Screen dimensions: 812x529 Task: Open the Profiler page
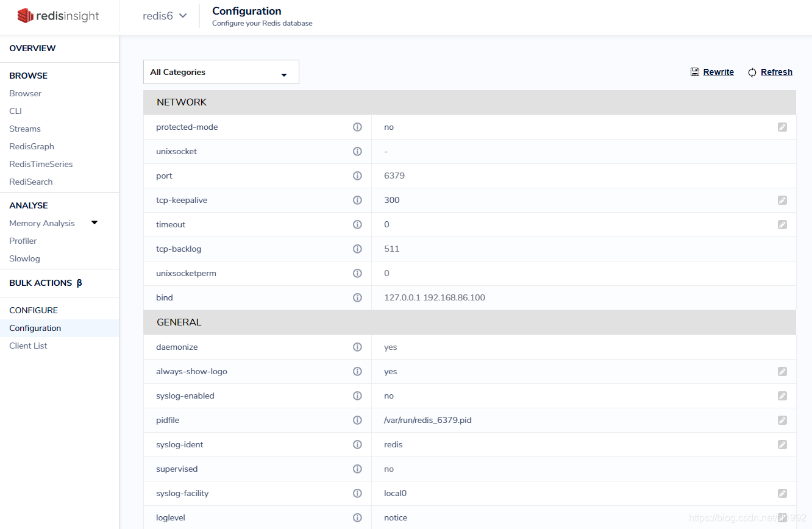[x=23, y=241]
